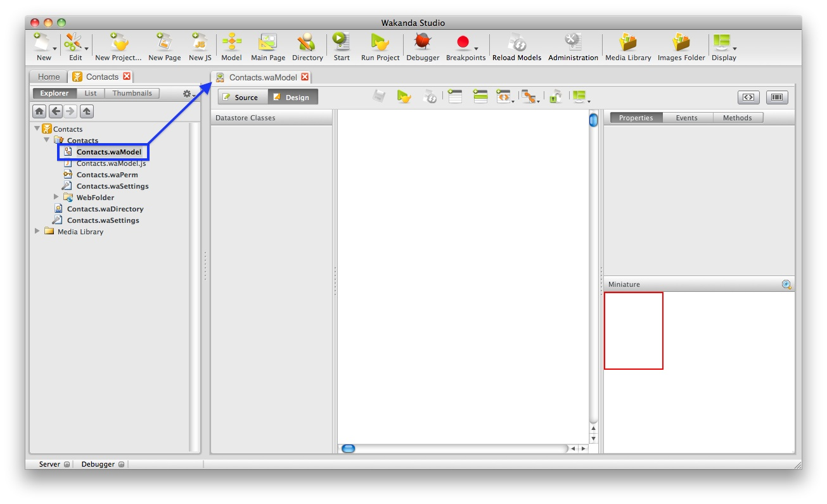
Task: Click the columns panel layout button
Action: click(x=776, y=98)
